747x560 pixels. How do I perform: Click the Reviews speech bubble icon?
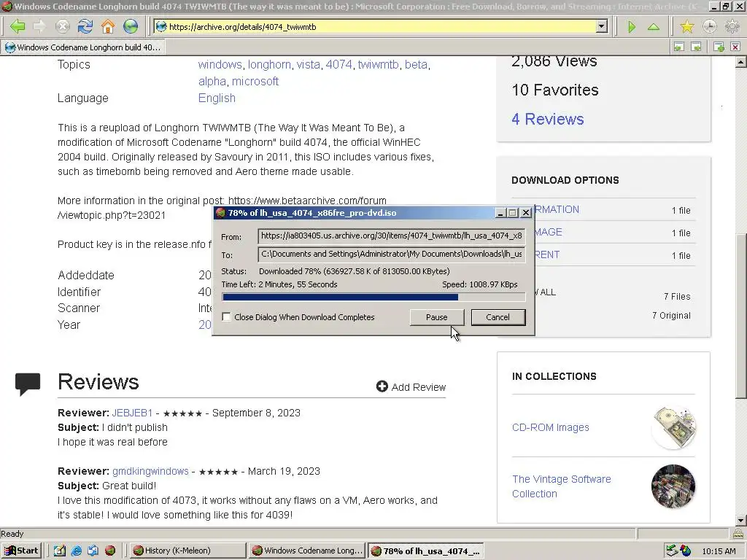click(28, 384)
